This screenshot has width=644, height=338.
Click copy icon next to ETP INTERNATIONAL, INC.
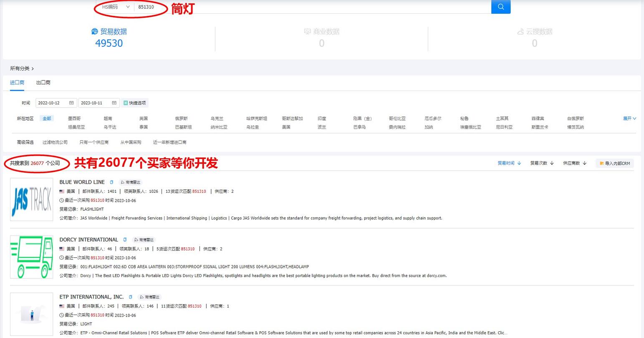[131, 297]
